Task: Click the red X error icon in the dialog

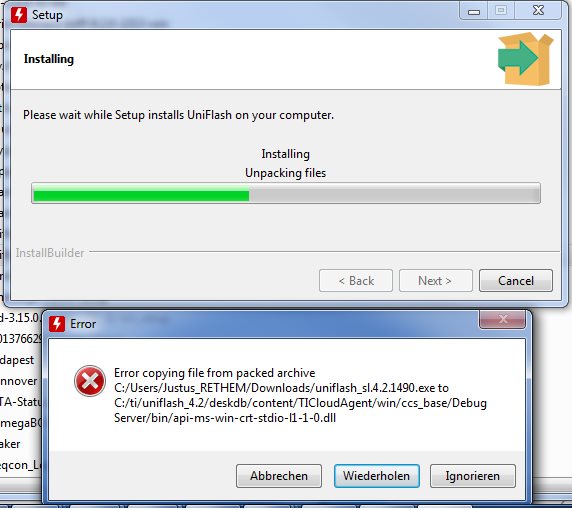Action: coord(90,381)
